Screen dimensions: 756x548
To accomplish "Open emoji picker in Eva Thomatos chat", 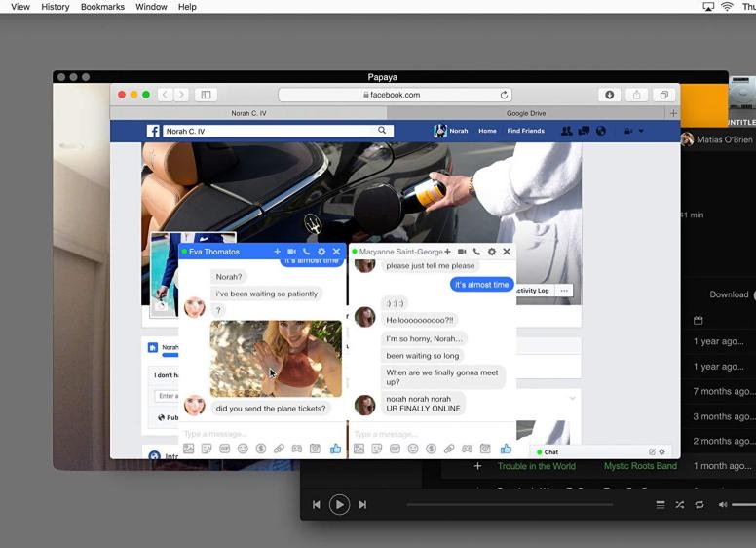I will 243,449.
